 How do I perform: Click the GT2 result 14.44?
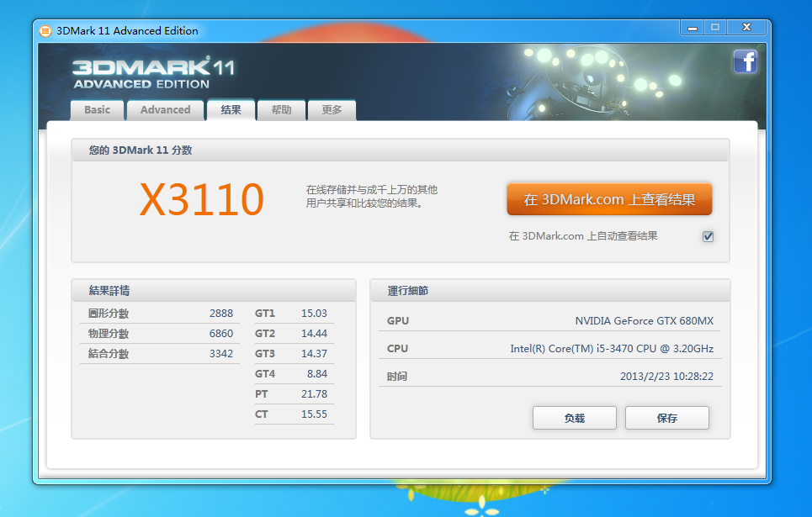(x=314, y=333)
